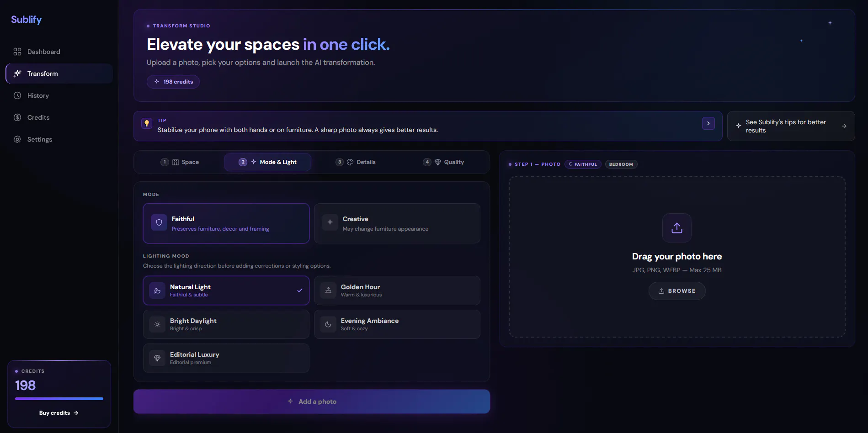Choose Bright Daylight lighting mood

point(226,324)
